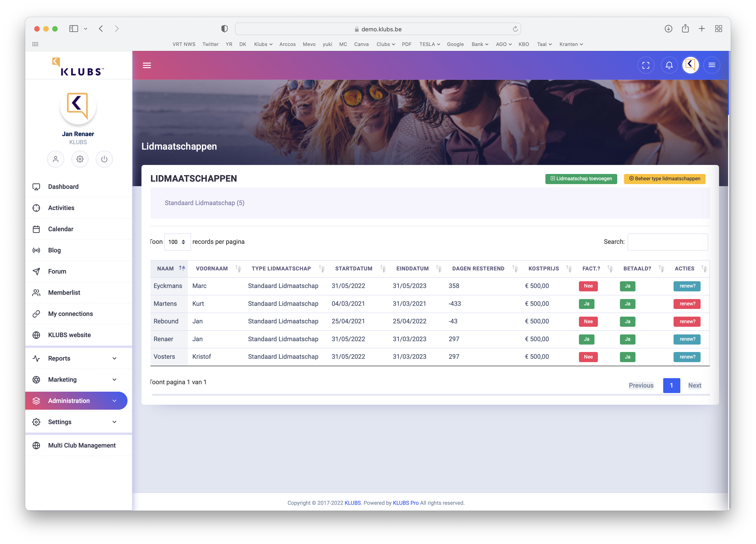The height and width of the screenshot is (544, 756).
Task: Open Memberlist in the sidebar
Action: [64, 293]
